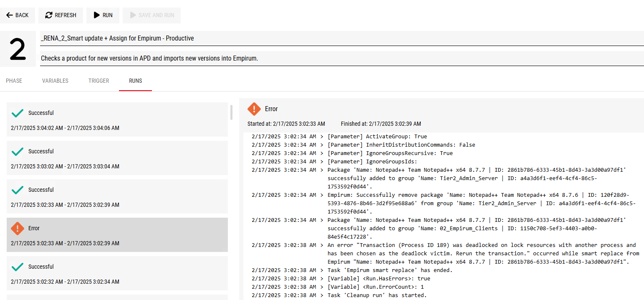Screen dimensions: 644x300
Task: Select Successful run 3:02:33 AM - 3:02:39 AM
Action: click(117, 196)
